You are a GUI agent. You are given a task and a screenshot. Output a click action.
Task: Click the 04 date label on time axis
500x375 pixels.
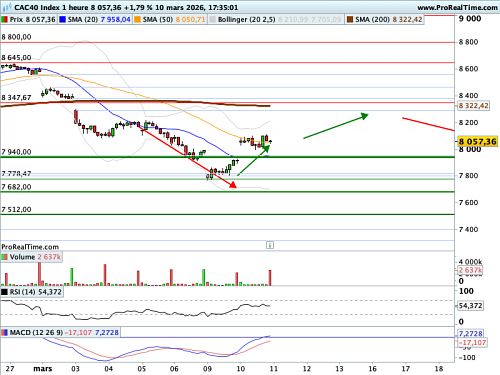pos(109,369)
